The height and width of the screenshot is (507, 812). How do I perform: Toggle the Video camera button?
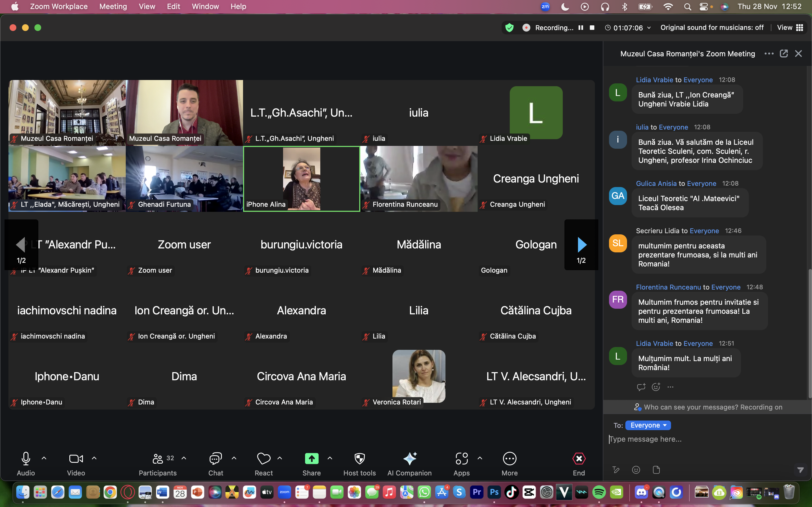tap(76, 459)
